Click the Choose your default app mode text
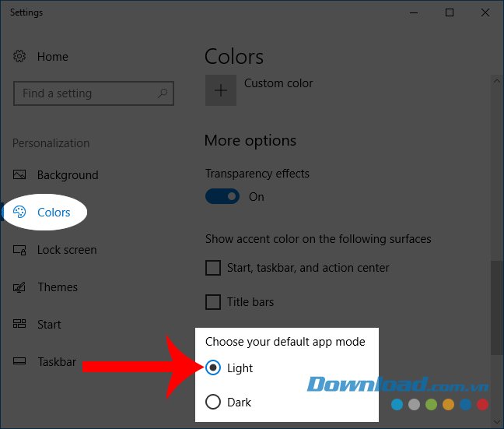Screen dimensions: 504x429 tap(285, 342)
